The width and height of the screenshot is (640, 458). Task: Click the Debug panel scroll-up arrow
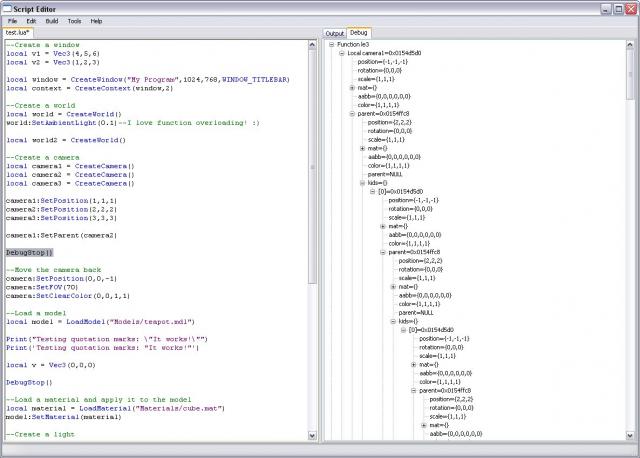630,44
